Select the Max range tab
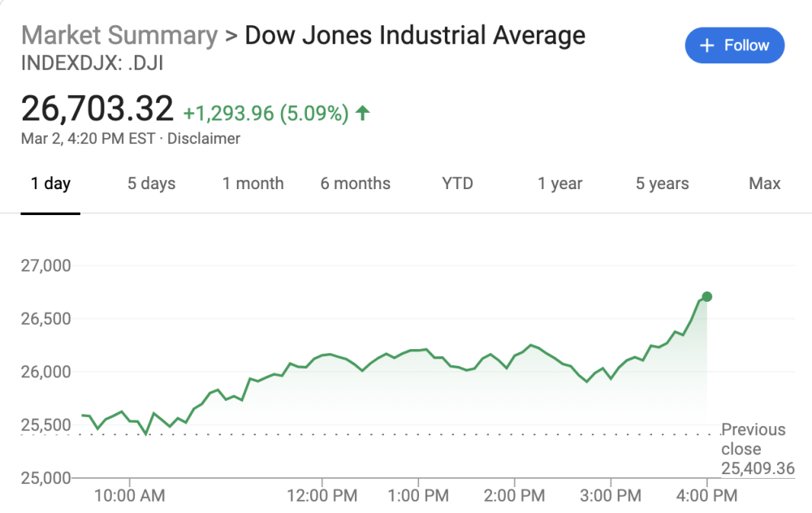The height and width of the screenshot is (513, 812). (x=764, y=183)
